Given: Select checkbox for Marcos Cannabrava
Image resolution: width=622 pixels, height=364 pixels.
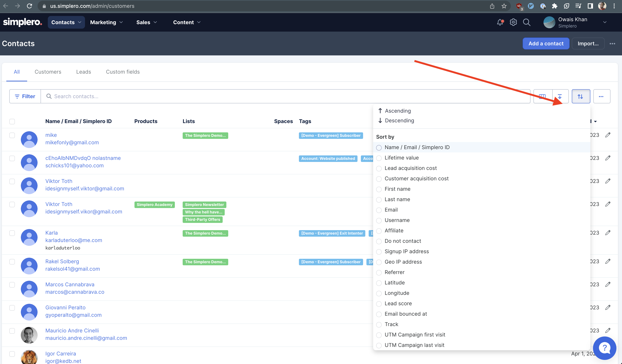Looking at the screenshot, I should [x=12, y=285].
